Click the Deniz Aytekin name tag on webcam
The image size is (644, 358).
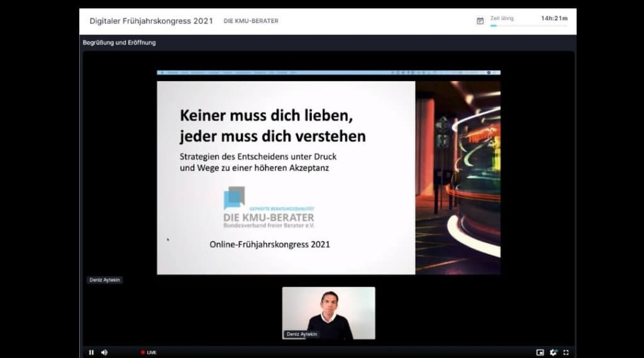301,334
